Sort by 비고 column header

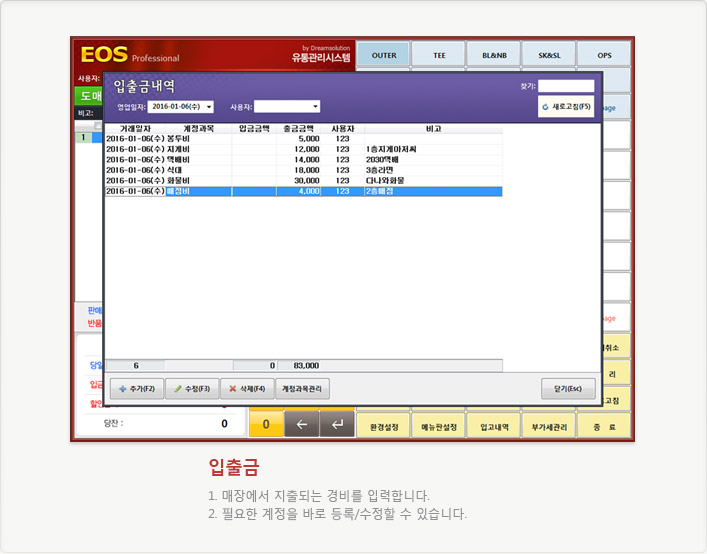433,129
